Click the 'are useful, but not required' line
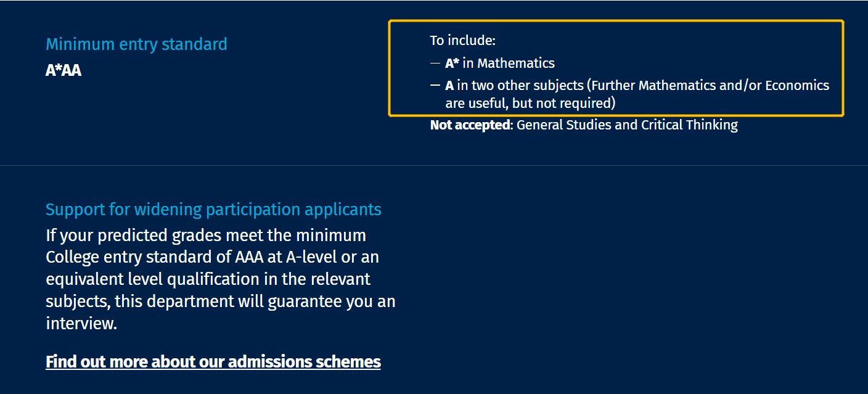 click(530, 103)
